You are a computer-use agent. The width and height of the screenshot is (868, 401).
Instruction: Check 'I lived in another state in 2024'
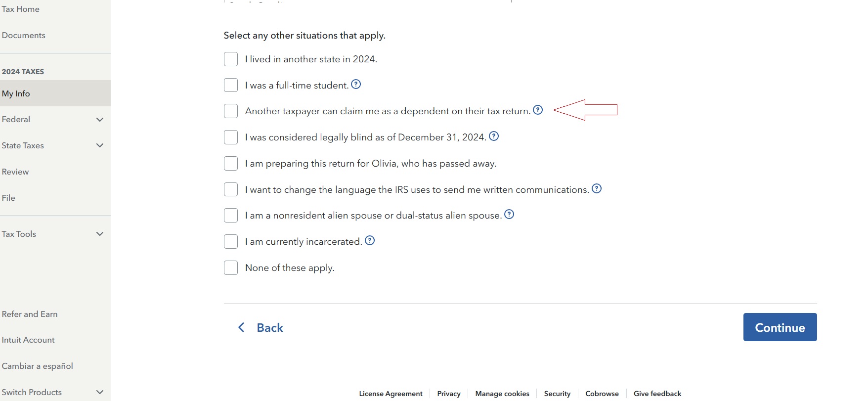pyautogui.click(x=231, y=59)
